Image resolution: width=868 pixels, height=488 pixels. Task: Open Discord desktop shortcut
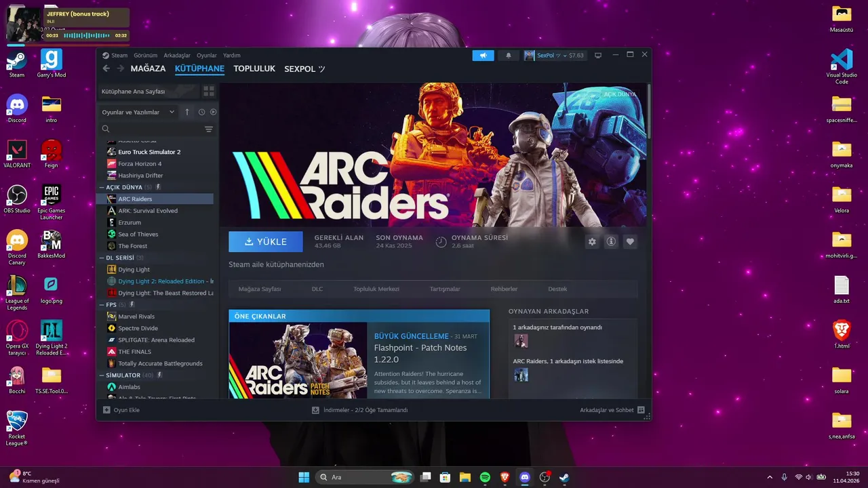(x=17, y=108)
